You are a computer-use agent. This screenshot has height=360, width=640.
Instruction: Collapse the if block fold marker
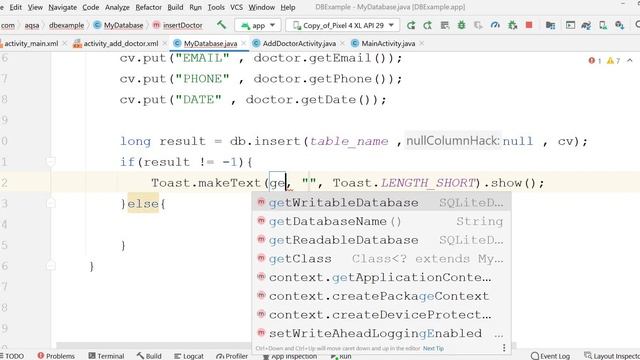51,162
